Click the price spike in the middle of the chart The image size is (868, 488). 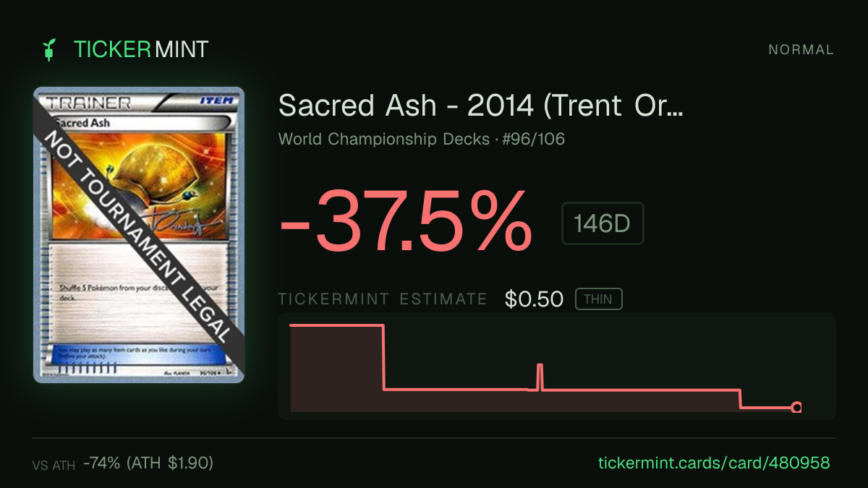(540, 377)
